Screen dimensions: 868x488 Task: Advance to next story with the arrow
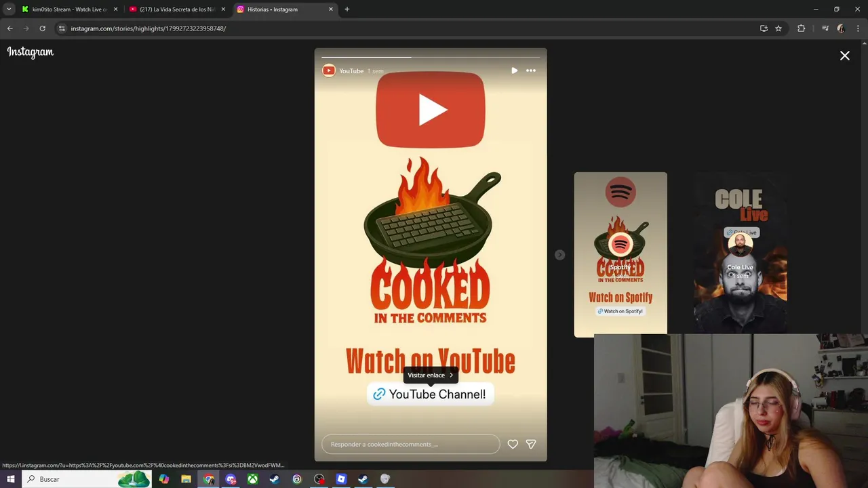tap(559, 255)
